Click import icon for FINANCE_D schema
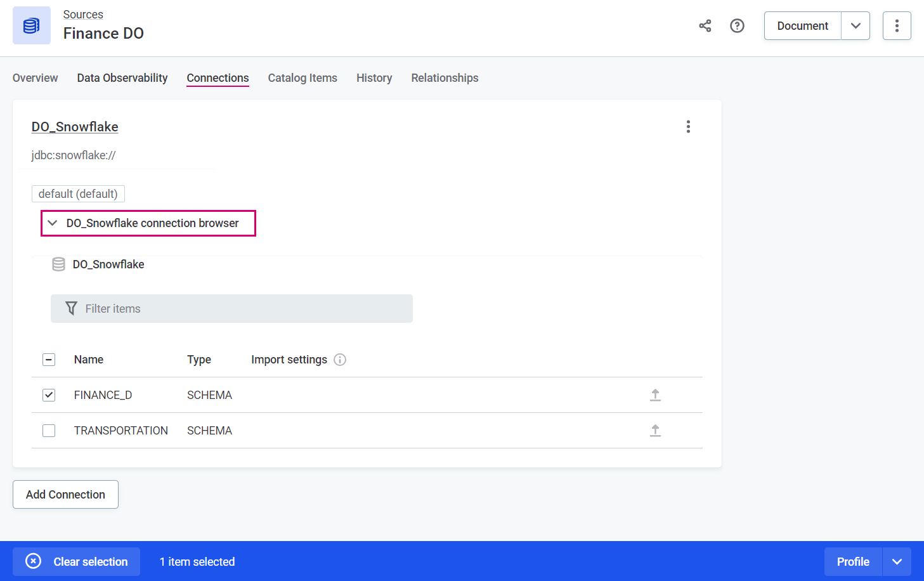The height and width of the screenshot is (581, 924). 655,395
